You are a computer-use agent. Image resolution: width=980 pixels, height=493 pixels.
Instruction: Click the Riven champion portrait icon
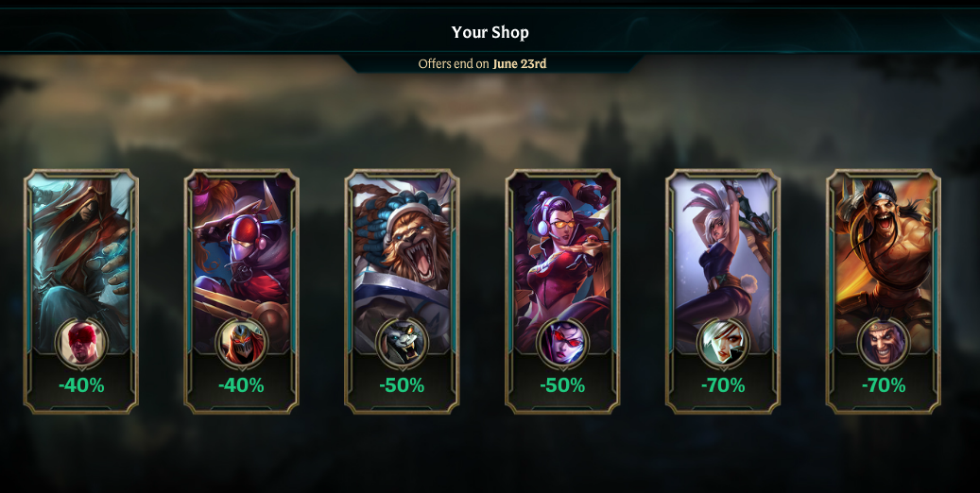click(723, 343)
